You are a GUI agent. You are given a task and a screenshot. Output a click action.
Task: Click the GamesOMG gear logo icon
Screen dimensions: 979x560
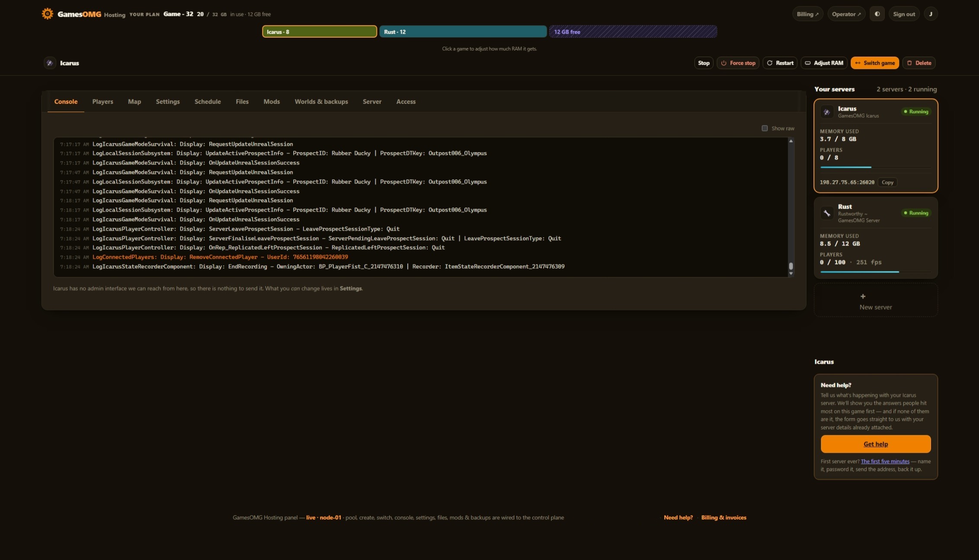(47, 14)
